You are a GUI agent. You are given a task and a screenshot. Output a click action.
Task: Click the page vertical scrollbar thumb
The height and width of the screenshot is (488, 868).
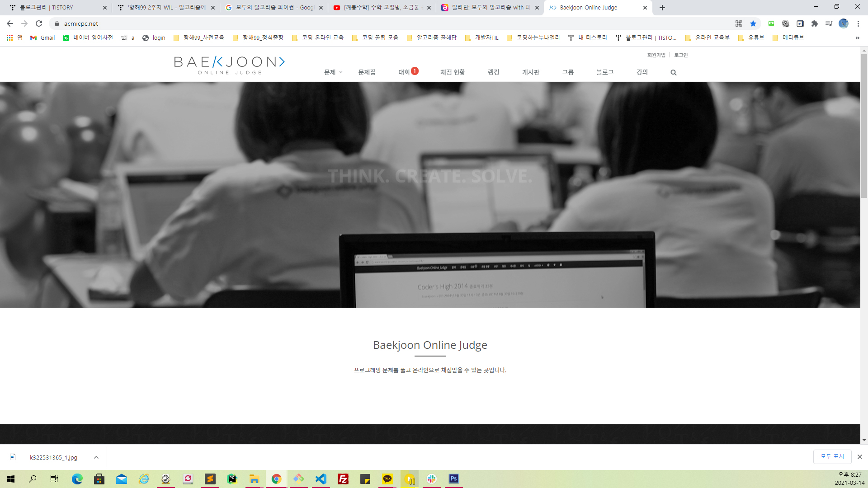(864, 127)
